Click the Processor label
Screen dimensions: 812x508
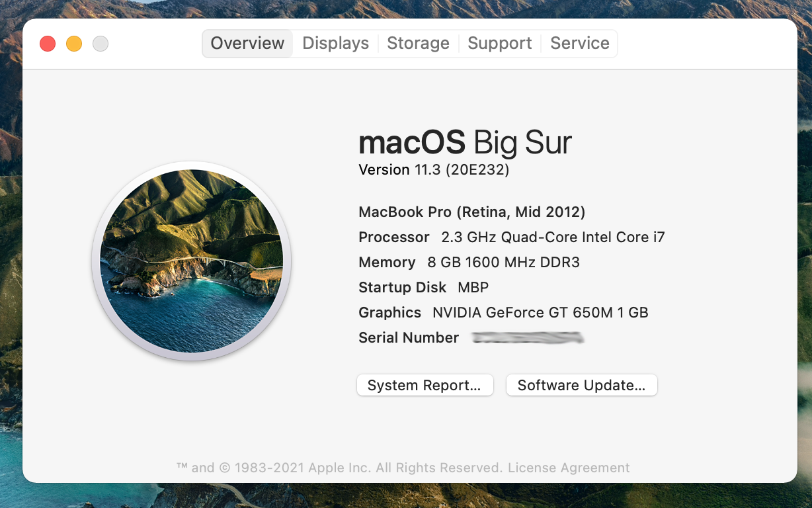(x=394, y=237)
